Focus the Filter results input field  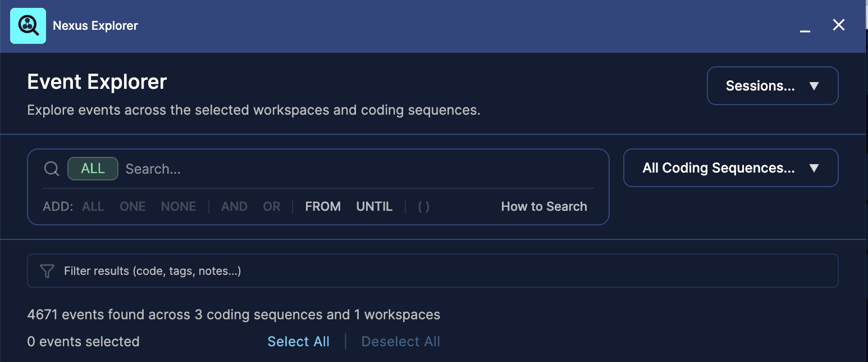pyautogui.click(x=433, y=271)
